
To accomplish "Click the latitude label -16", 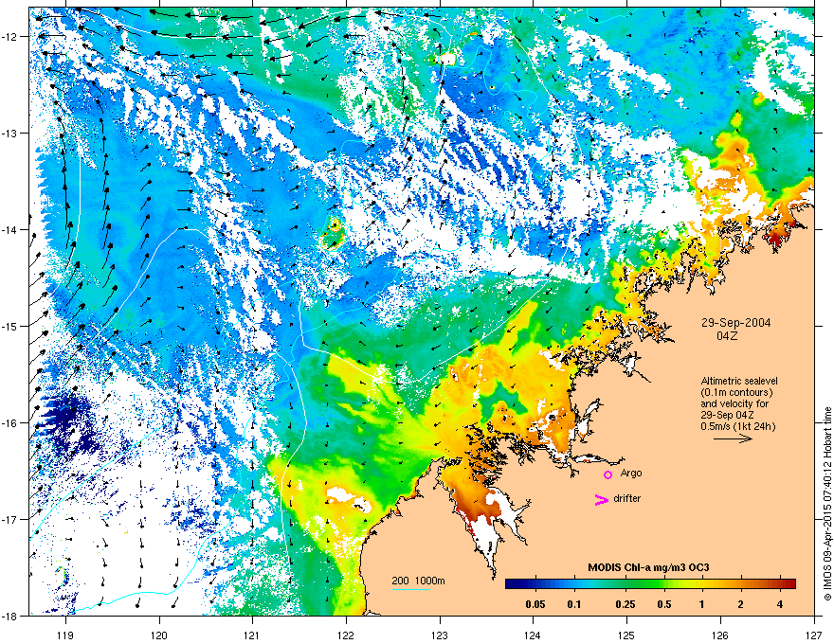I will pyautogui.click(x=11, y=423).
